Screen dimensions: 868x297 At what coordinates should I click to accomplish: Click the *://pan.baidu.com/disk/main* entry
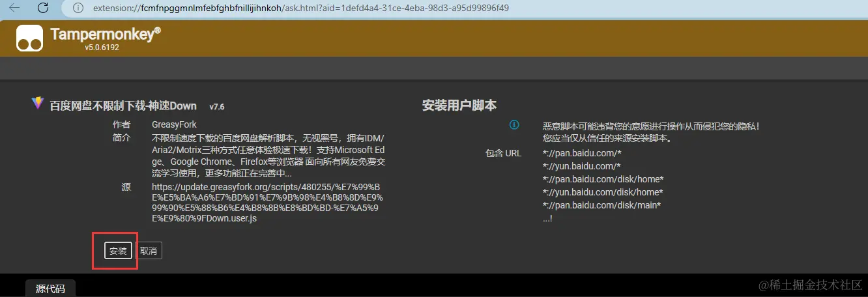point(601,205)
